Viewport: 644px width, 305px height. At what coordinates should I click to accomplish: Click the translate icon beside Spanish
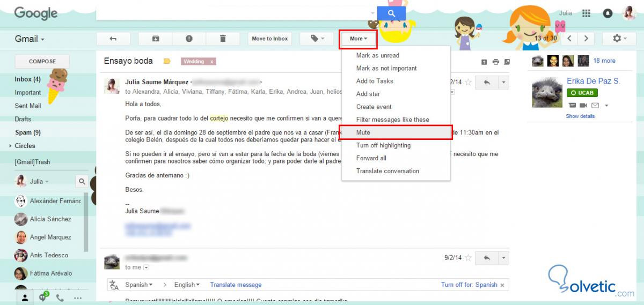(x=114, y=285)
